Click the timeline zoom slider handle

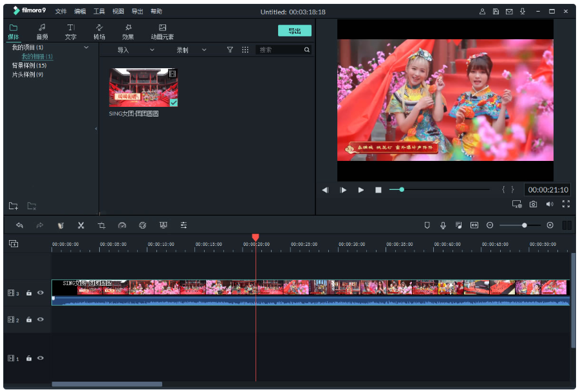point(525,225)
